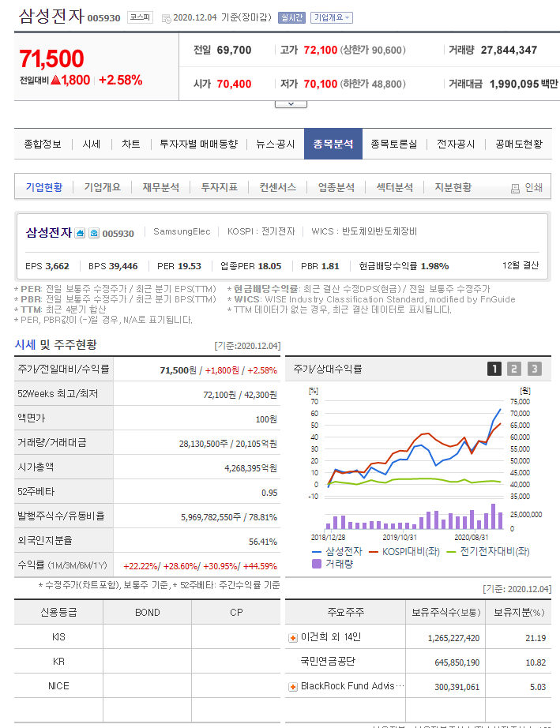This screenshot has height=728, width=560.
Task: Switch to 전자공시 tab
Action: [456, 144]
